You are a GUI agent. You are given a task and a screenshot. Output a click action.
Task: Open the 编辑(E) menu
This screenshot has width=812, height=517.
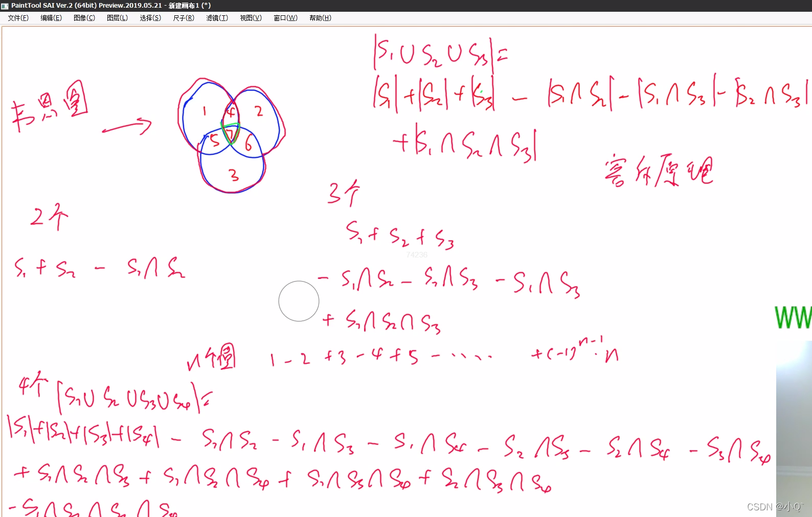pos(51,18)
